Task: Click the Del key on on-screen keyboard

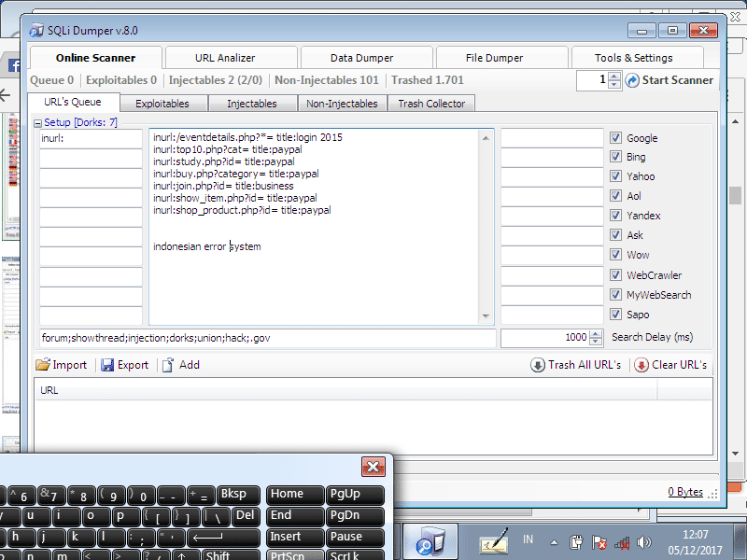Action: 246,517
